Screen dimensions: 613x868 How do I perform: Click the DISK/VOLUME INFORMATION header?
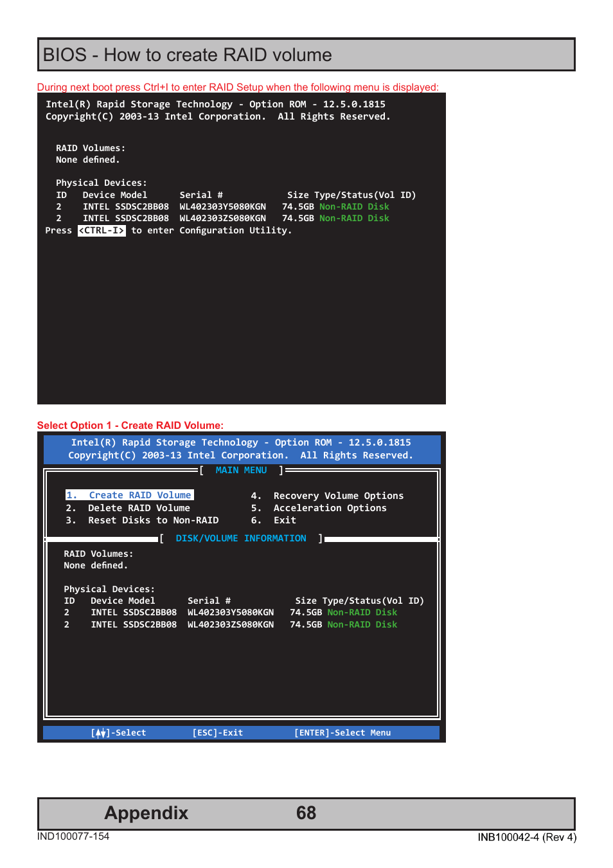pyautogui.click(x=241, y=538)
